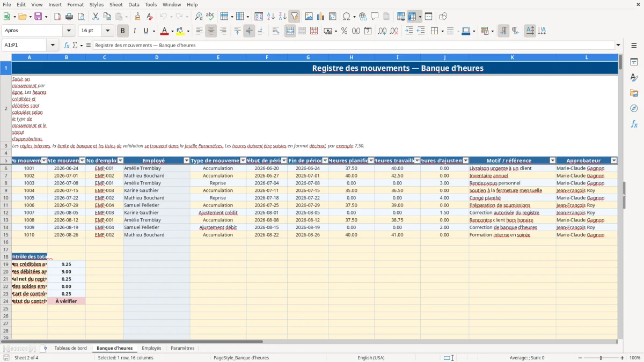The image size is (644, 362).
Task: Toggle Bold formatting
Action: tap(123, 31)
